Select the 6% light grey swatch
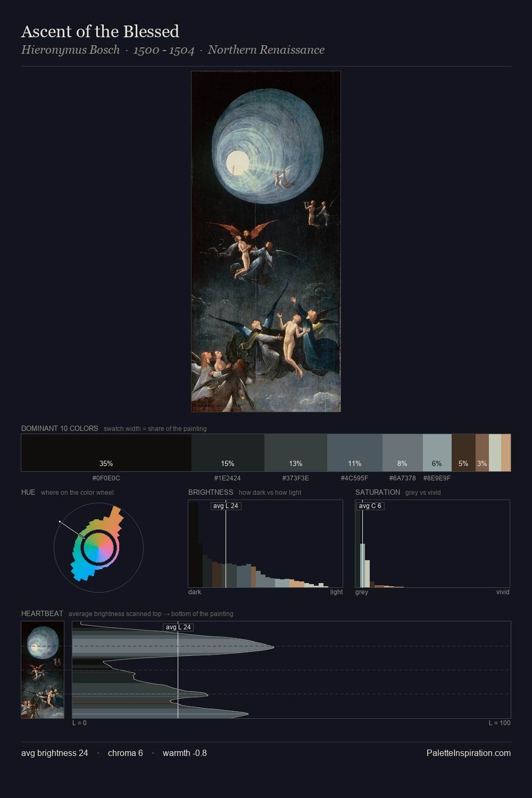Image resolution: width=532 pixels, height=798 pixels. [x=437, y=453]
